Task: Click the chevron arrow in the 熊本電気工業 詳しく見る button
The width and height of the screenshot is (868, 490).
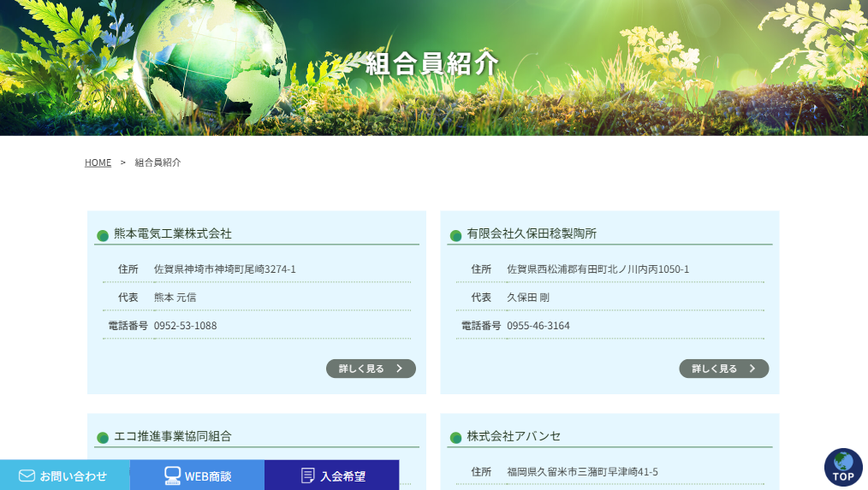Action: tap(399, 369)
